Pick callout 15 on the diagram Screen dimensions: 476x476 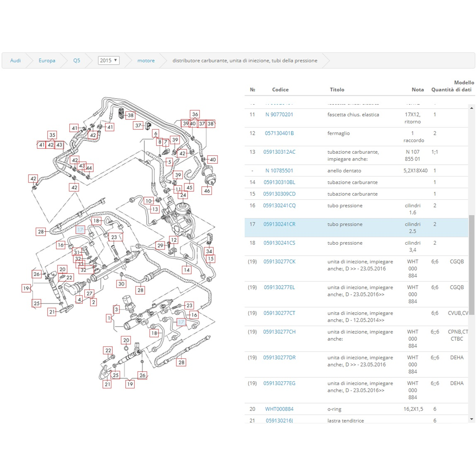point(210,258)
